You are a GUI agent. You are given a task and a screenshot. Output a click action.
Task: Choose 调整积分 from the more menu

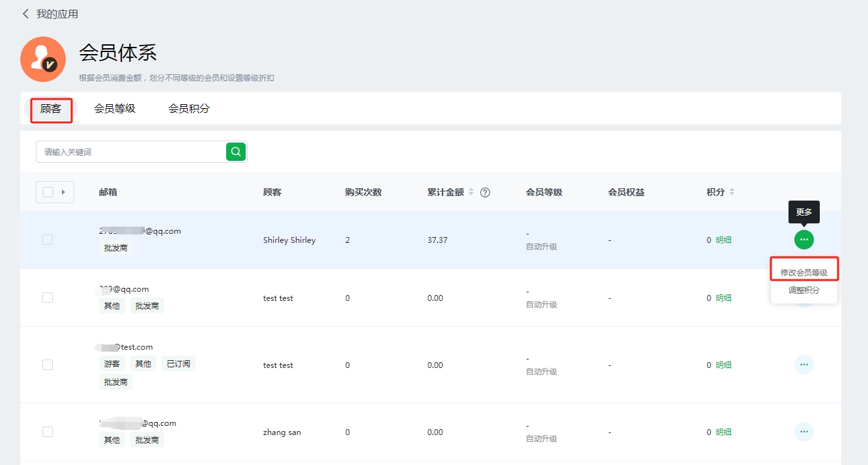coord(804,290)
